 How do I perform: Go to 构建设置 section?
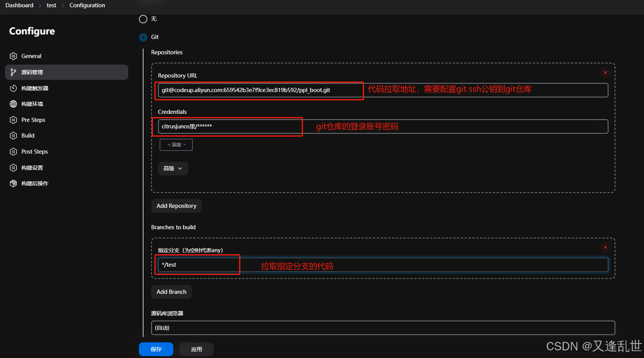pyautogui.click(x=66, y=168)
